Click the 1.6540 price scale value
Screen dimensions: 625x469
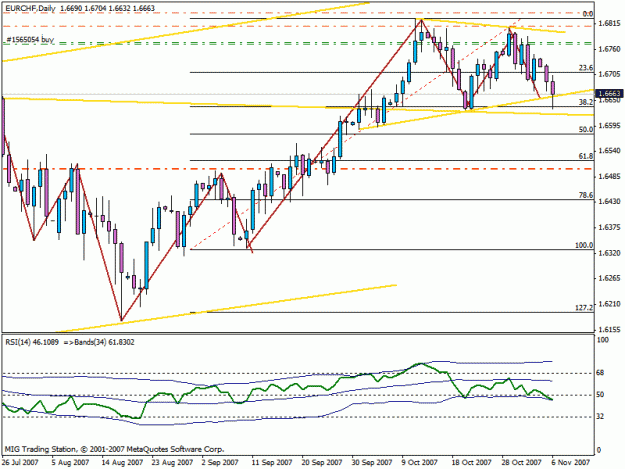[x=609, y=151]
